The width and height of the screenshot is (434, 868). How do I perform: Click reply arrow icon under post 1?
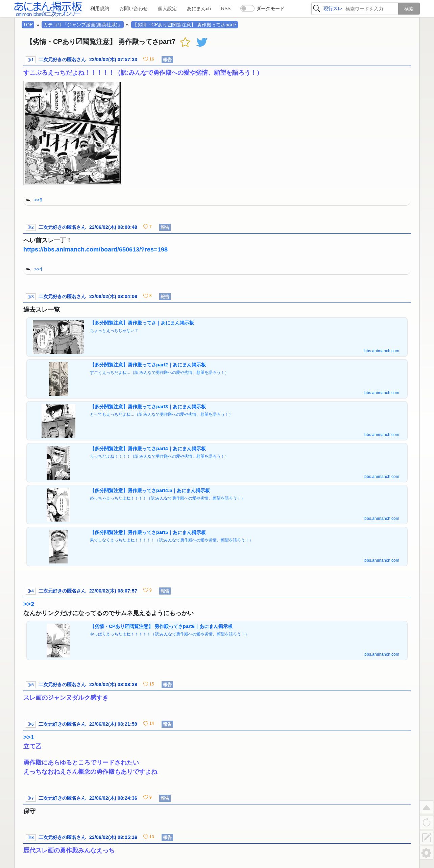[28, 200]
